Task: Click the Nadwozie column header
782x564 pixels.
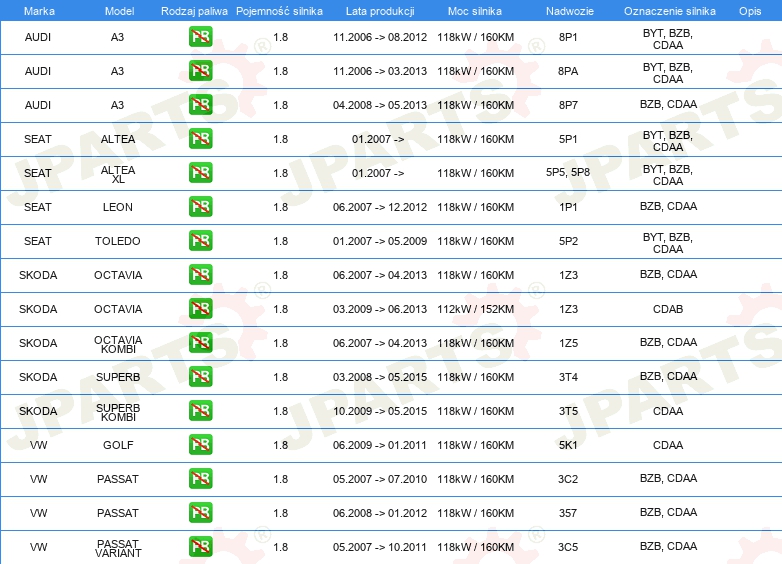Action: point(570,11)
